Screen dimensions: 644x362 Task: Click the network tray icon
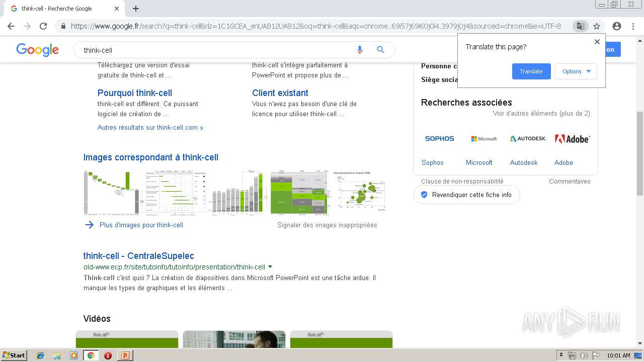coord(572,355)
